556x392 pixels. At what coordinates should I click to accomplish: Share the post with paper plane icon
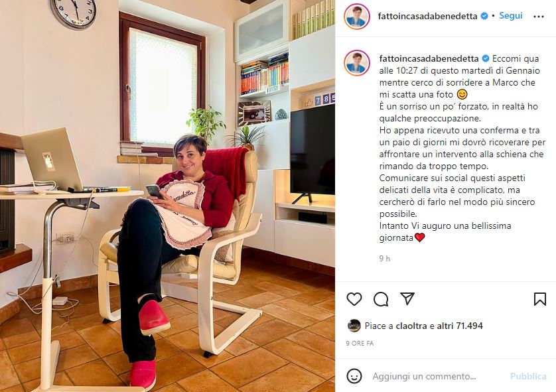tap(407, 298)
